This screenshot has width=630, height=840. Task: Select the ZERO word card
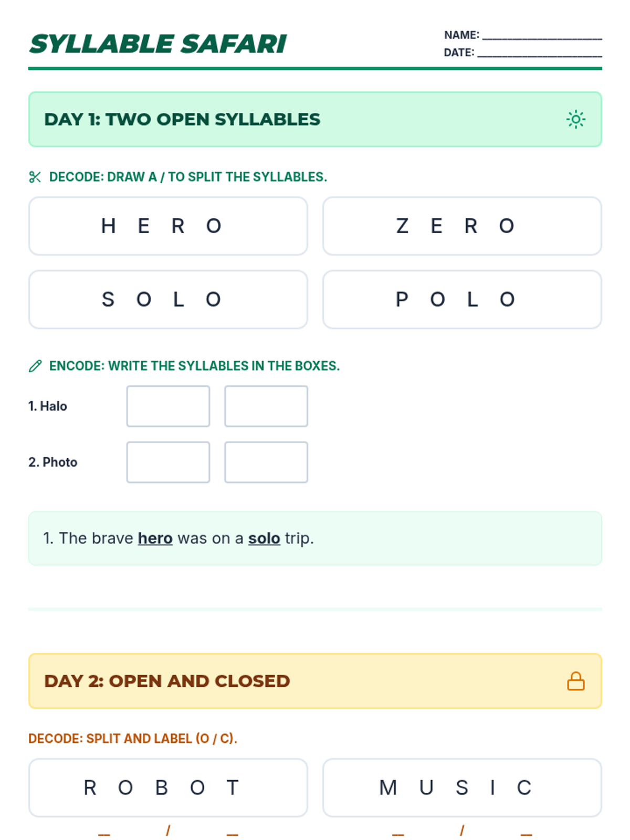pyautogui.click(x=462, y=226)
